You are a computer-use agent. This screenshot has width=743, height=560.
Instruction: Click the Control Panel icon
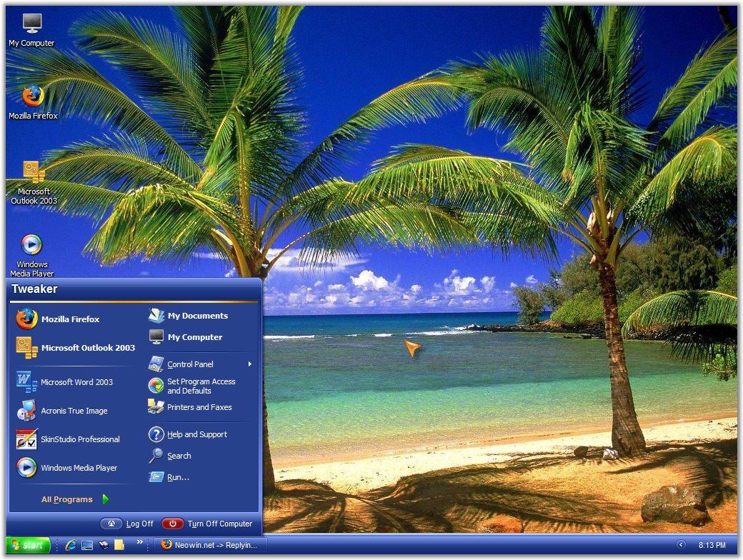[x=156, y=364]
